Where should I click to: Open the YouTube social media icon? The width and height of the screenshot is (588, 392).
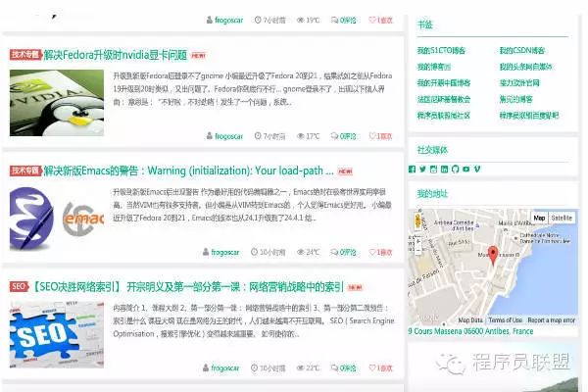tap(466, 170)
